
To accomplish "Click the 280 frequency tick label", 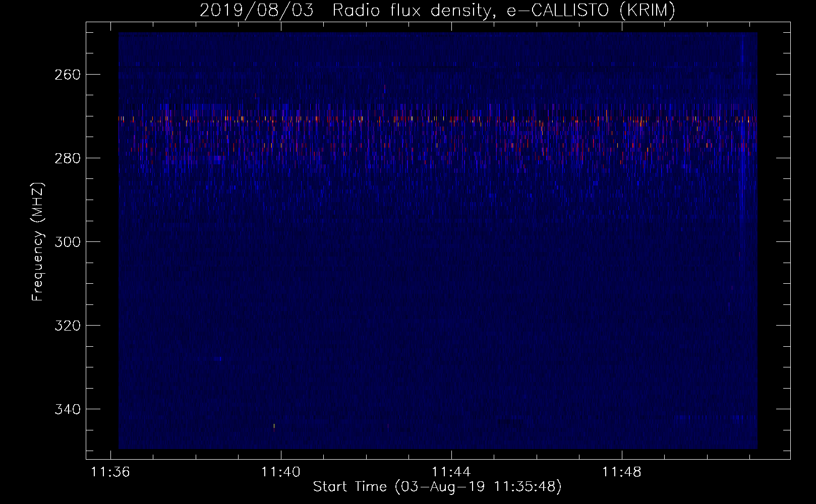I will [x=67, y=158].
